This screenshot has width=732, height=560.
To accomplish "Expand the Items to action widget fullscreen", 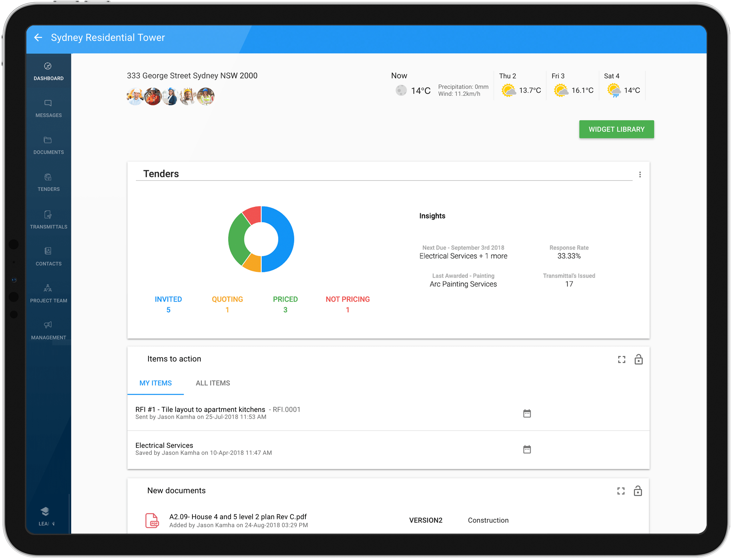I will coord(622,360).
